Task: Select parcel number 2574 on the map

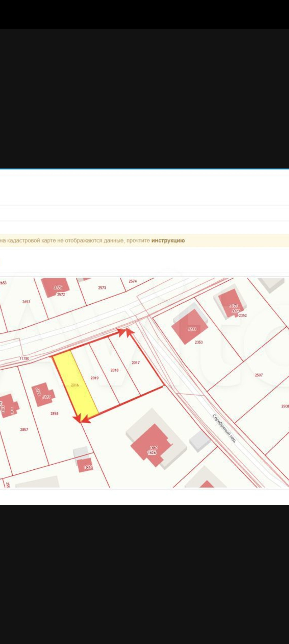Action: point(133,281)
